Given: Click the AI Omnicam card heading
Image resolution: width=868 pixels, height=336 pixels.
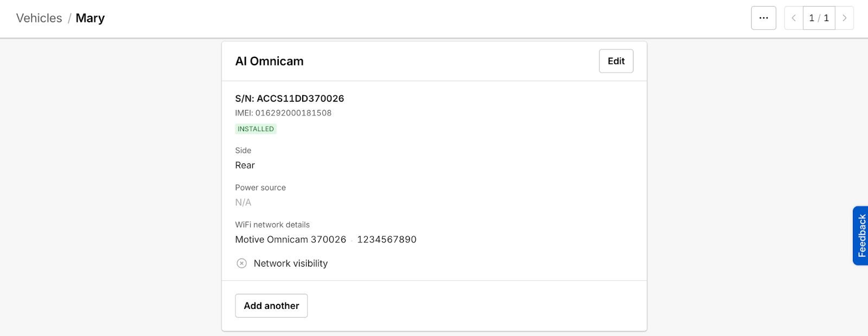Looking at the screenshot, I should pyautogui.click(x=270, y=61).
